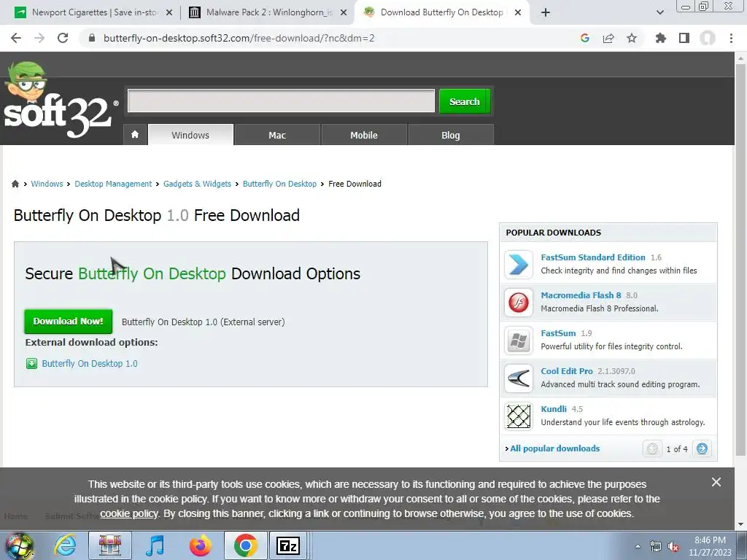This screenshot has width=747, height=560.
Task: Click the share page icon
Action: click(x=608, y=38)
